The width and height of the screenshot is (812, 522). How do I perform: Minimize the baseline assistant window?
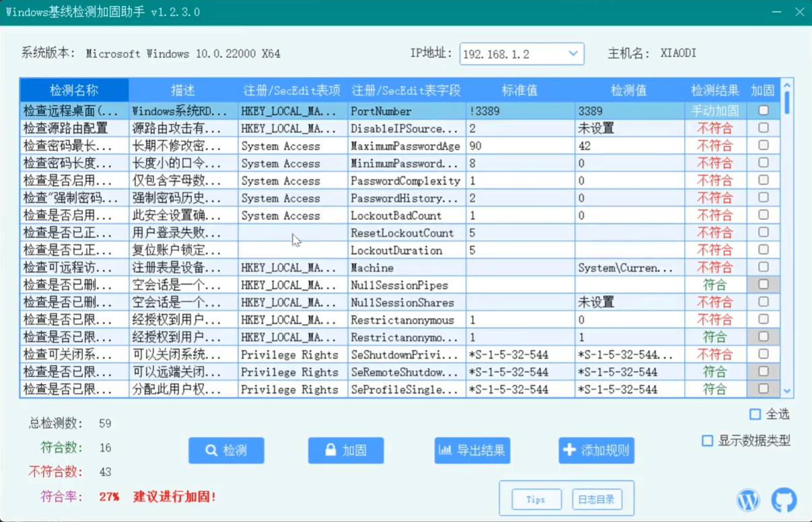(776, 12)
